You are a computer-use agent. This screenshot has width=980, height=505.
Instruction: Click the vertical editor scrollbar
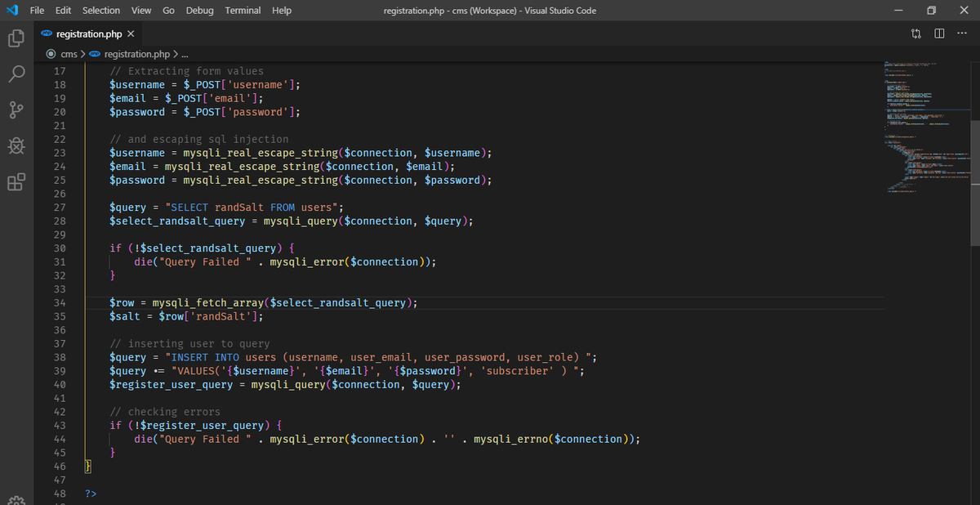pyautogui.click(x=975, y=182)
